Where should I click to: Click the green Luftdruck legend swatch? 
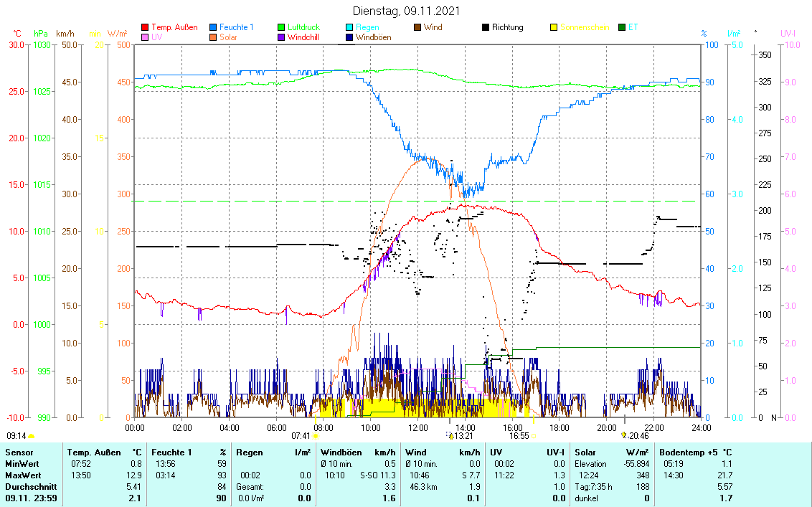click(281, 27)
